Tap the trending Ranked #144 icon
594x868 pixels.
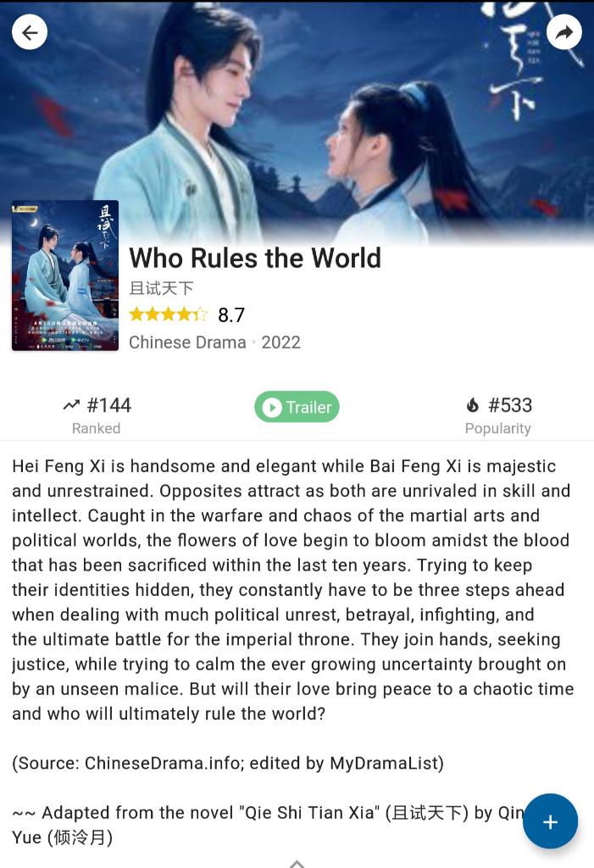(x=71, y=405)
